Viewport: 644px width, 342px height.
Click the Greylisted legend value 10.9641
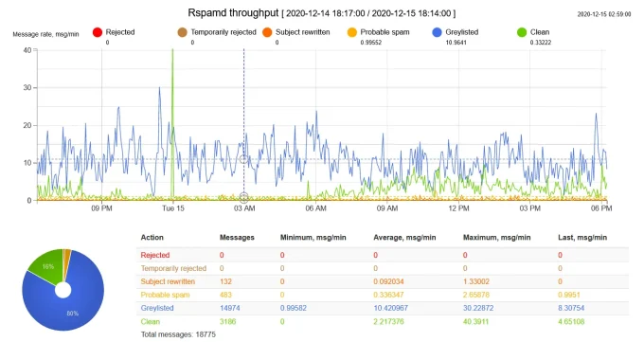tap(456, 43)
